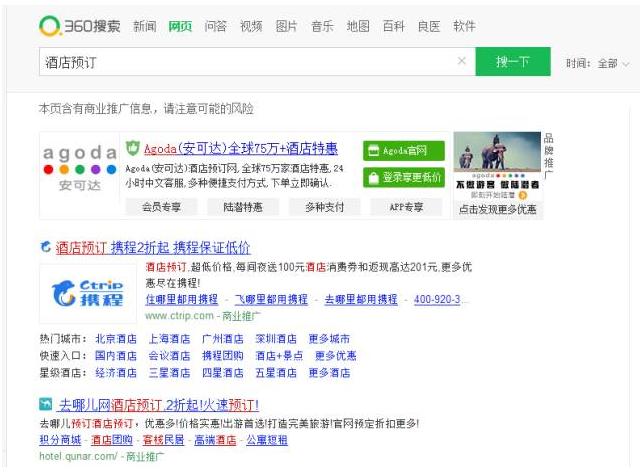Open the 酒店团购 link
This screenshot has width=640, height=474.
pyautogui.click(x=112, y=440)
